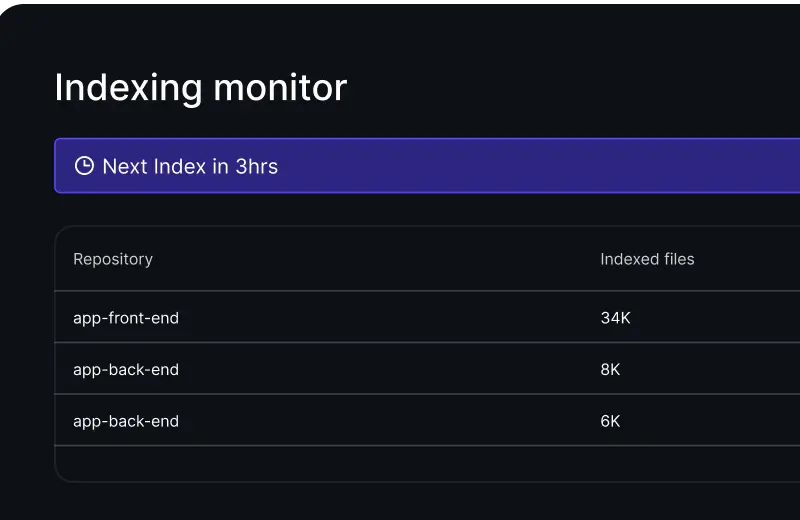Click '3hrs' in the next index banner
800x520 pixels.
point(257,166)
